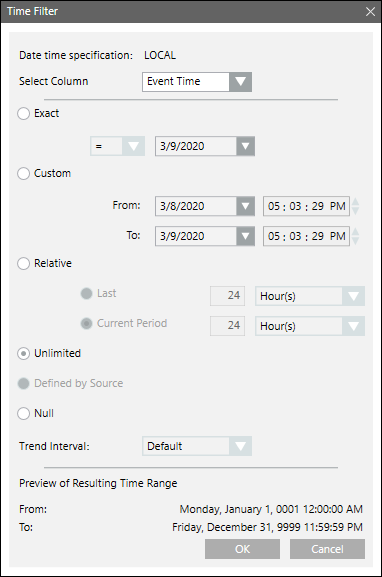Select the Unlimited radio option
382x577 pixels.
tap(24, 354)
